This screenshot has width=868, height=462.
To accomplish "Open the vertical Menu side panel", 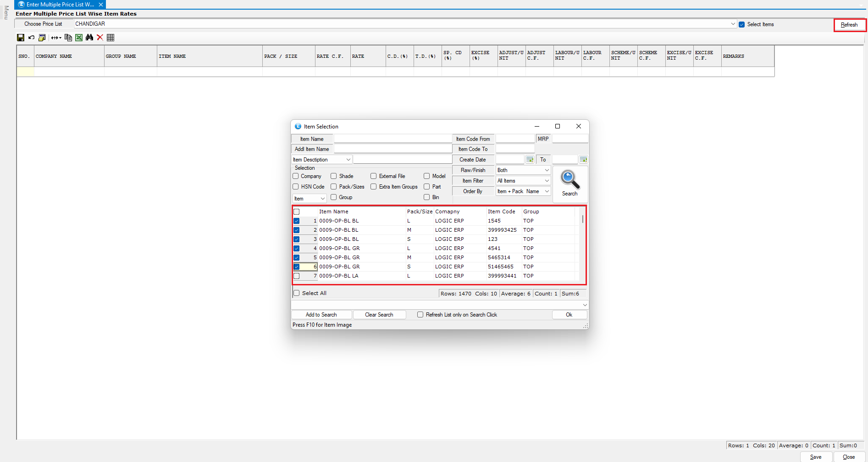I will click(x=6, y=12).
